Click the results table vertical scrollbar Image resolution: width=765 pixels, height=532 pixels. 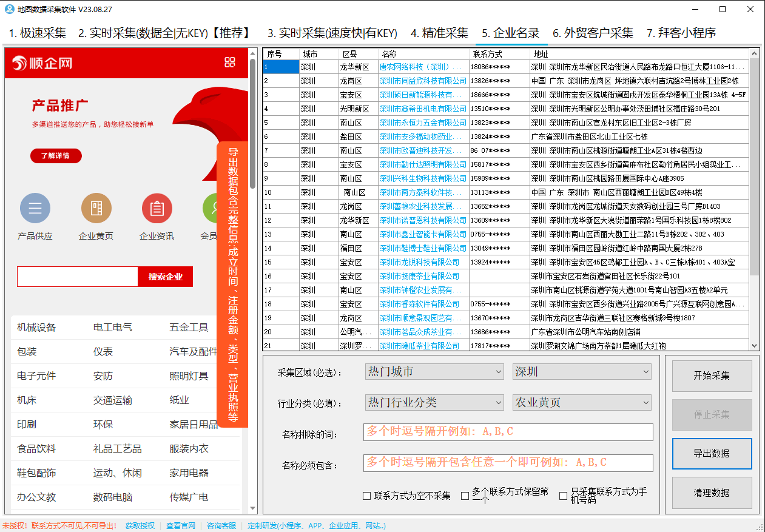(755, 167)
